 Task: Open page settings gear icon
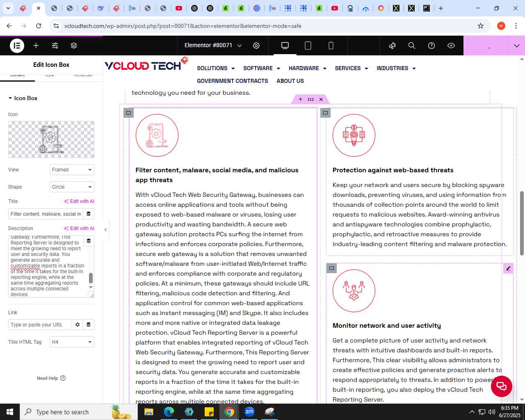[256, 46]
